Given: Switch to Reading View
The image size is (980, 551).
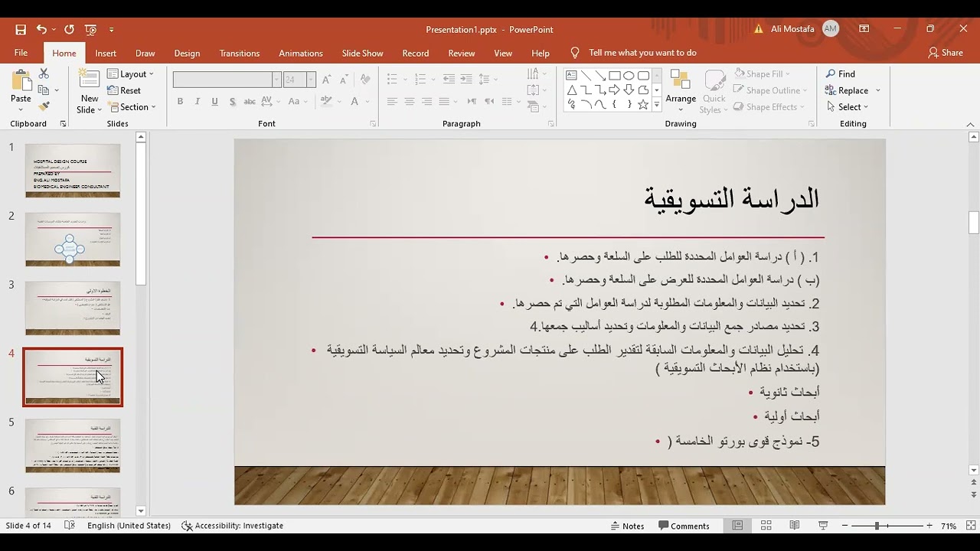Looking at the screenshot, I should point(795,526).
